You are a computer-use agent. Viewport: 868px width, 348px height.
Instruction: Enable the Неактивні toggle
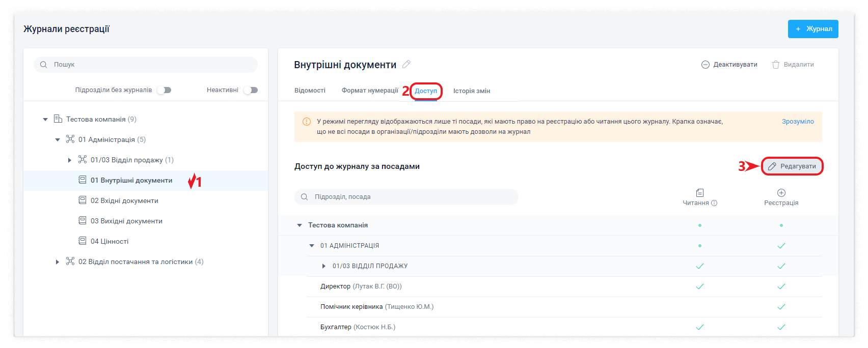click(251, 90)
